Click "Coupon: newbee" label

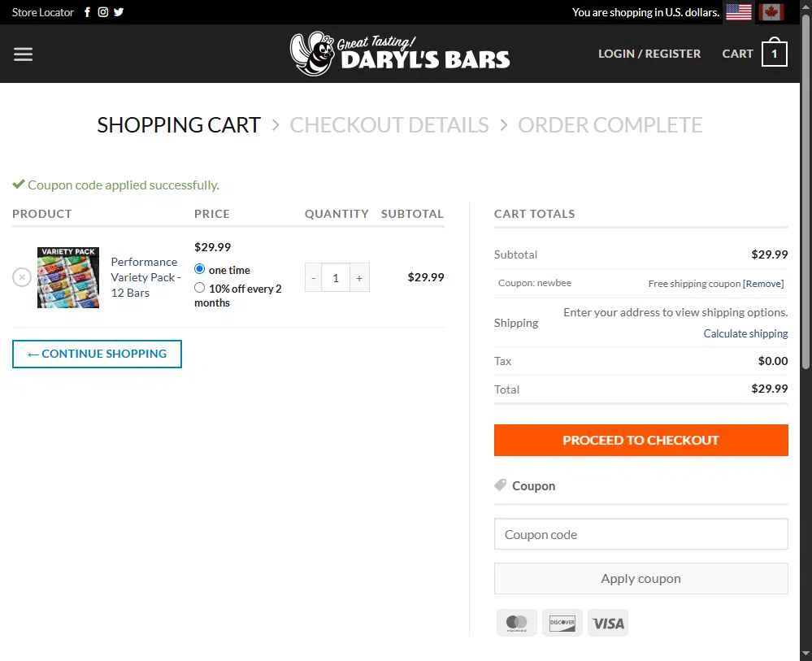[x=535, y=283]
